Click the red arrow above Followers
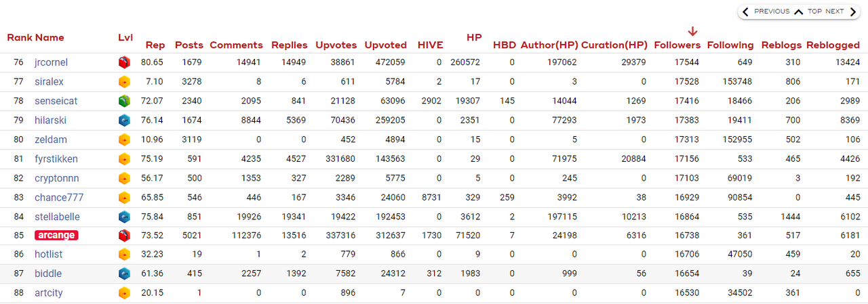Viewport: 868px width, 304px height. coord(692,31)
